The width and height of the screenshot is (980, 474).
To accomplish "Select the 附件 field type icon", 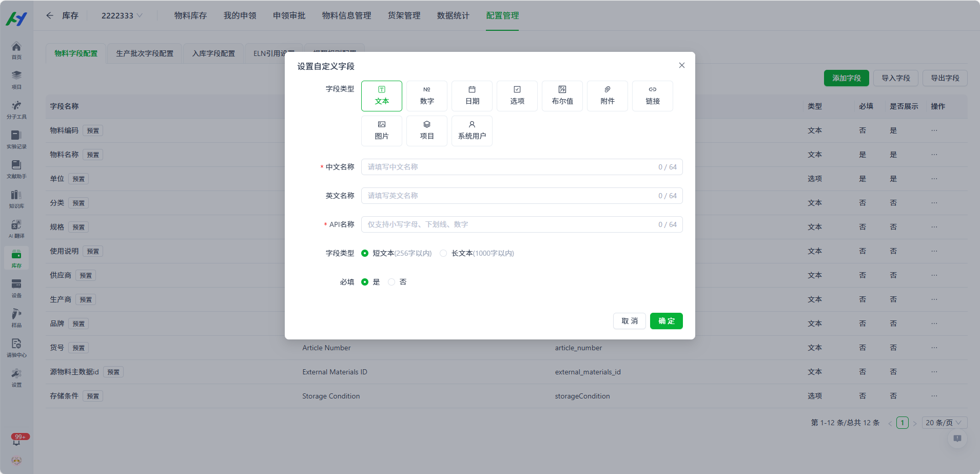I will click(x=607, y=96).
